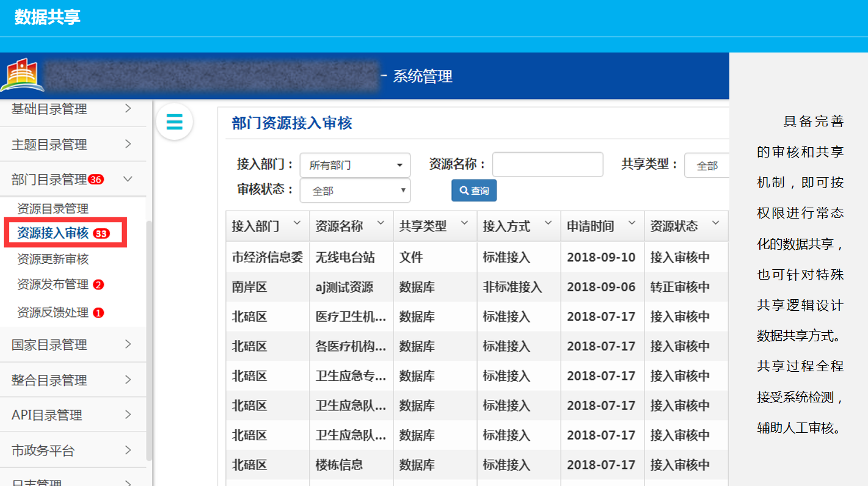Open the 审核状态 dropdown
The image size is (868, 486).
(355, 191)
